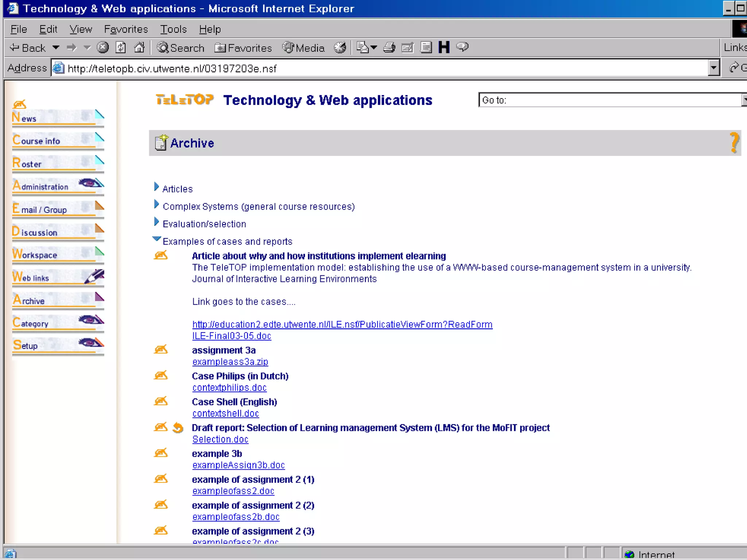Image resolution: width=747 pixels, height=560 pixels.
Task: Open the exampleass3a.zip link
Action: coord(230,362)
